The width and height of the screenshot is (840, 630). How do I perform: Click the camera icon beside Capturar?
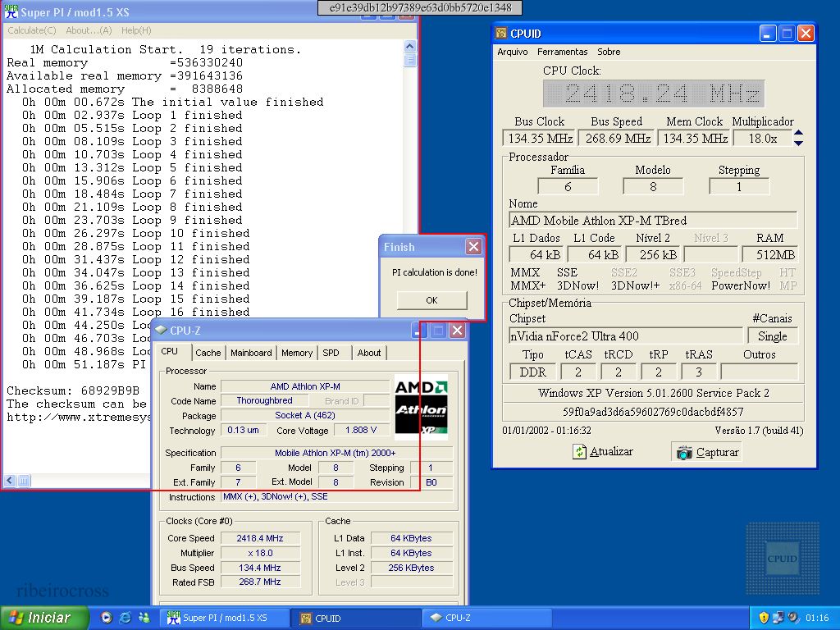[x=684, y=453]
